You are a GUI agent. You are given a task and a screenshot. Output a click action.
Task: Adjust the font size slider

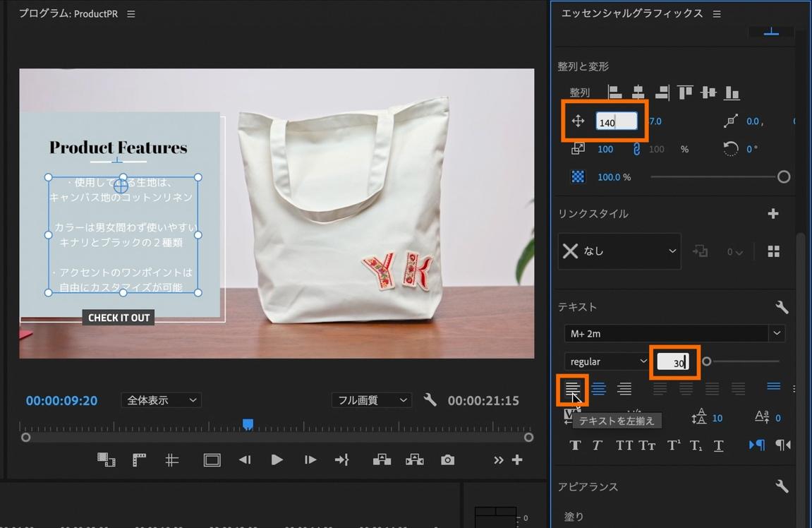pos(706,361)
